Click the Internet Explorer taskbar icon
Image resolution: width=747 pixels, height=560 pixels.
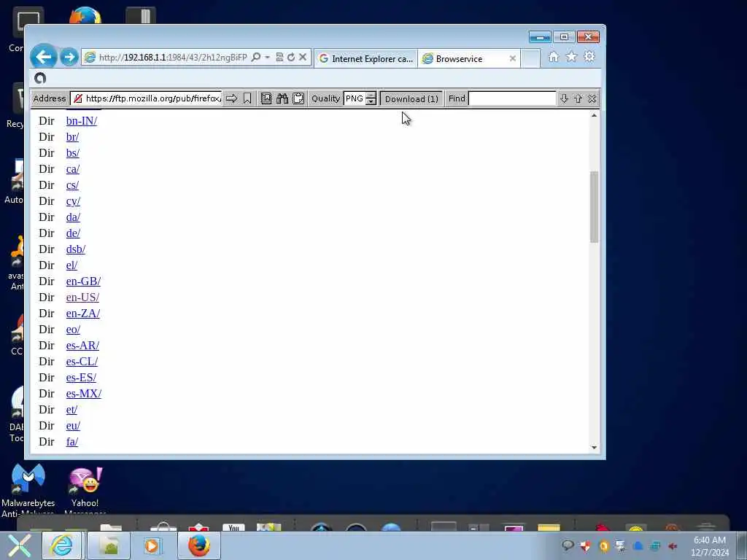click(62, 545)
